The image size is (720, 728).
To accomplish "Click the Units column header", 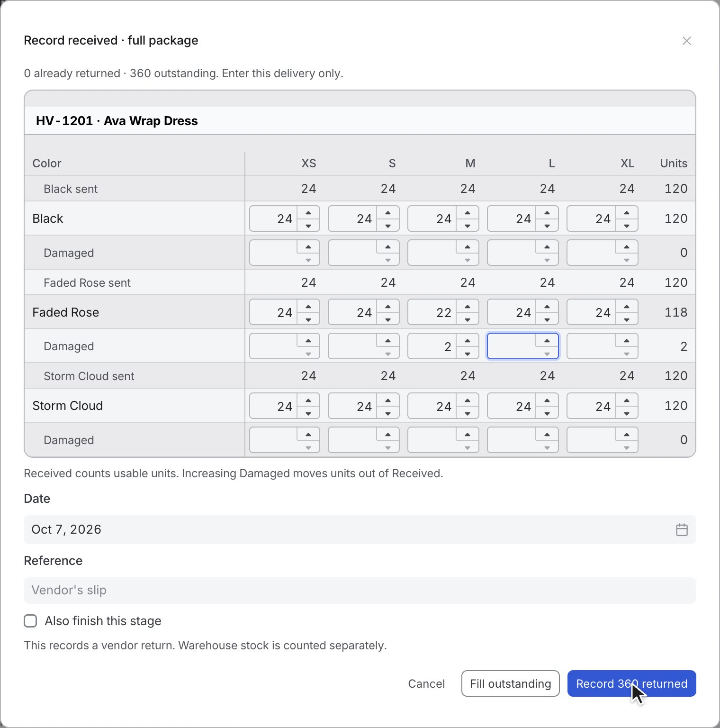I will tap(674, 164).
